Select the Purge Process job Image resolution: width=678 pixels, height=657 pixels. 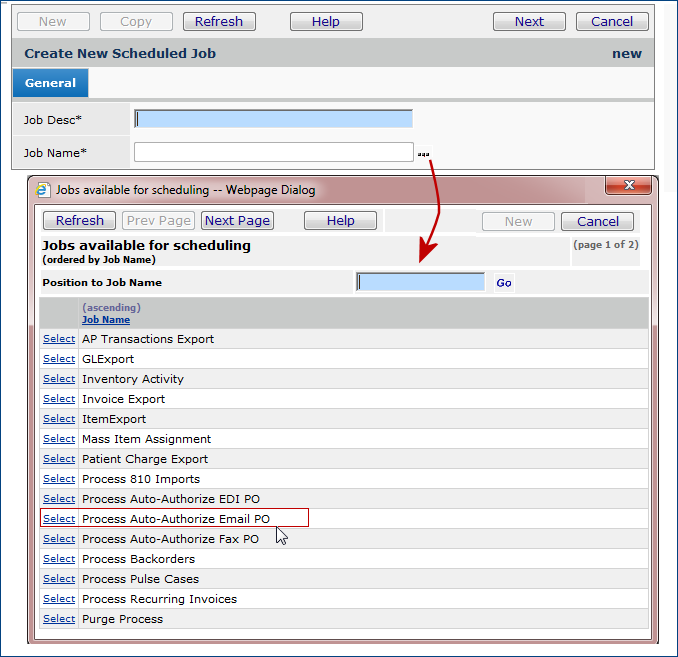(x=59, y=619)
